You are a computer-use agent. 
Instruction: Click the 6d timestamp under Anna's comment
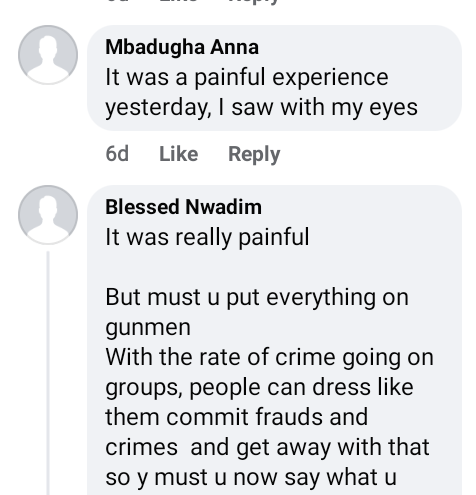117,154
